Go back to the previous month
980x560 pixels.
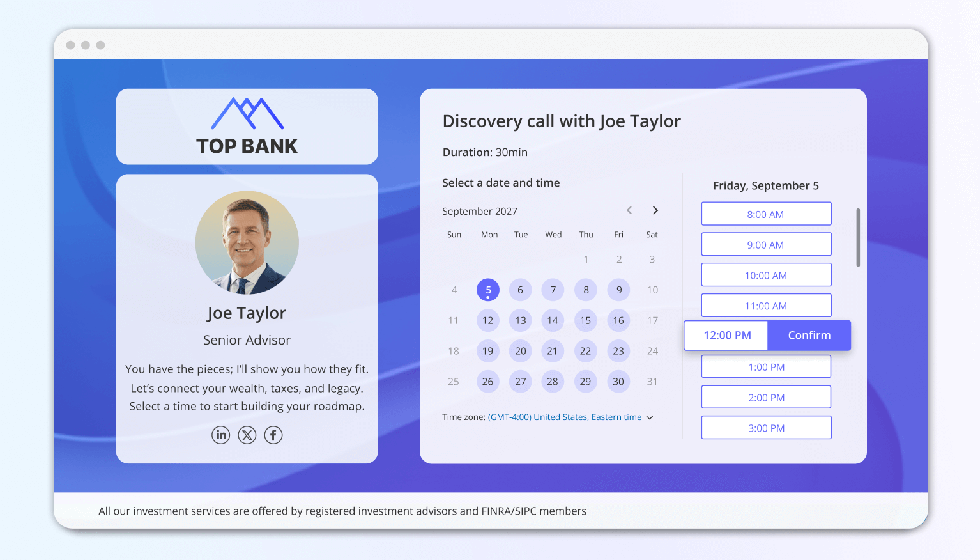pos(629,210)
